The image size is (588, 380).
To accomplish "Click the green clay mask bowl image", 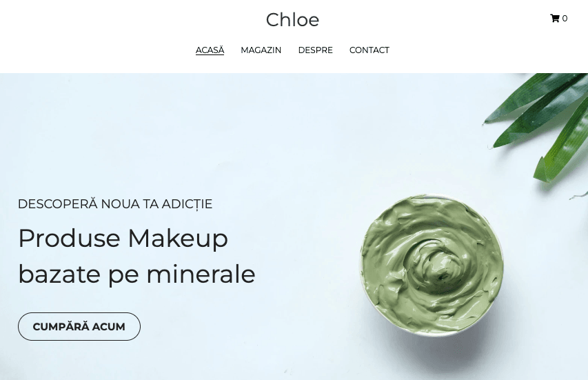I will [x=432, y=265].
